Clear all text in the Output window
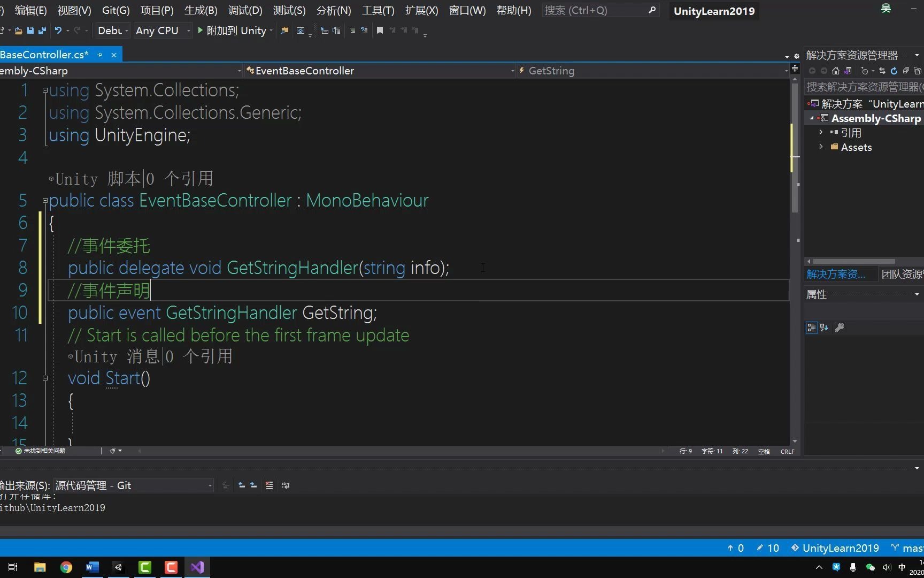 [269, 485]
